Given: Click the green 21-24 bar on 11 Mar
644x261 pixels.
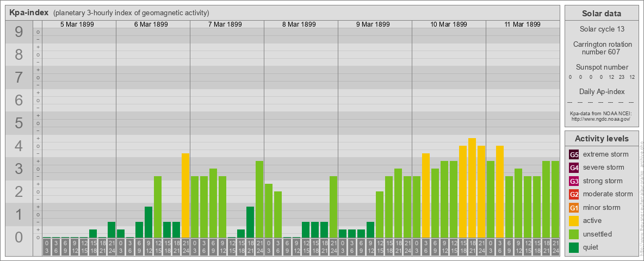Looking at the screenshot, I should pyautogui.click(x=555, y=199).
